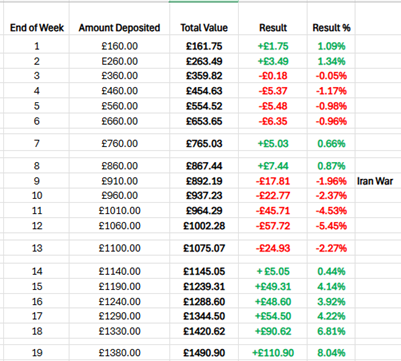Select the 6.81% result percentage cell
401x361 pixels.
[331, 331]
